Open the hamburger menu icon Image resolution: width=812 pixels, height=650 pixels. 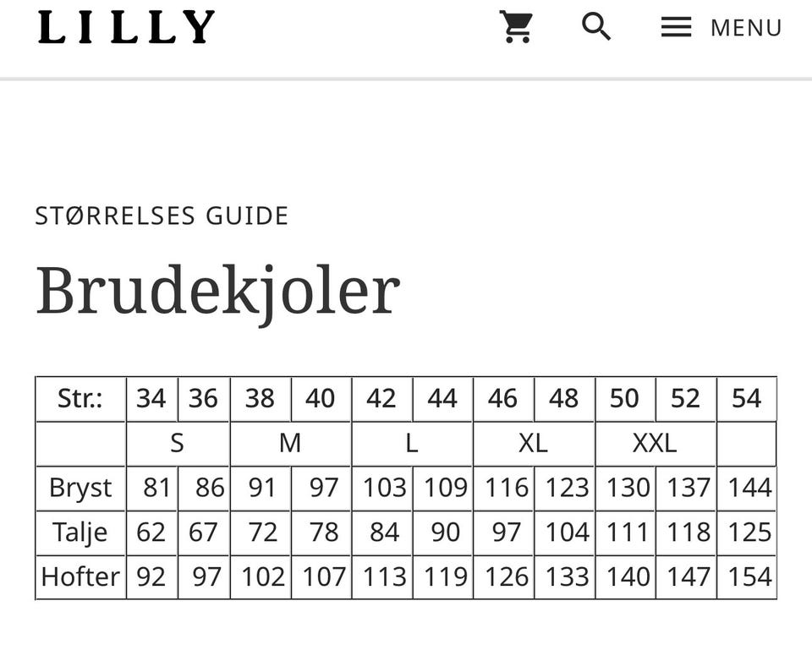[x=676, y=27]
